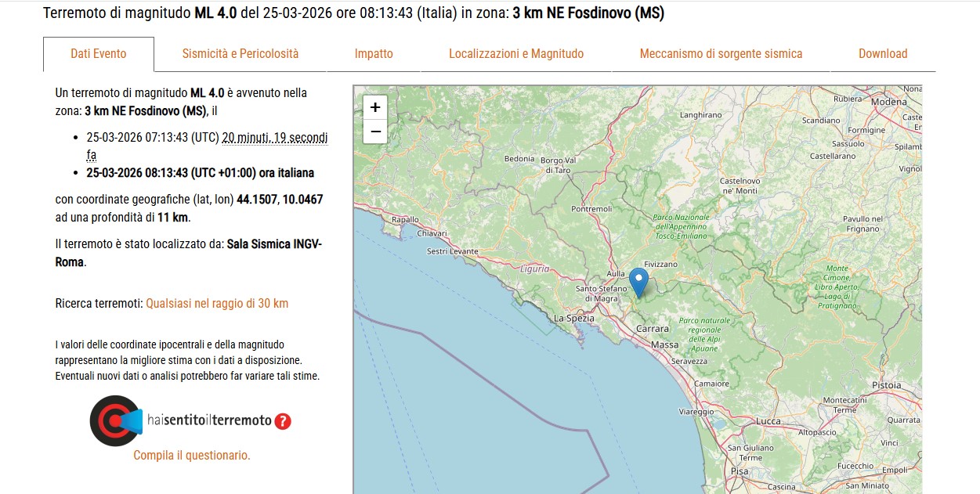980x494 pixels.
Task: Open the Download tab
Action: coord(882,53)
